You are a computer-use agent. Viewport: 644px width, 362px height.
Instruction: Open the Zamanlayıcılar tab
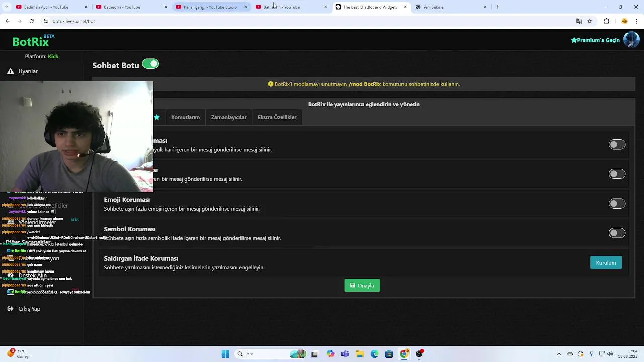pyautogui.click(x=228, y=117)
